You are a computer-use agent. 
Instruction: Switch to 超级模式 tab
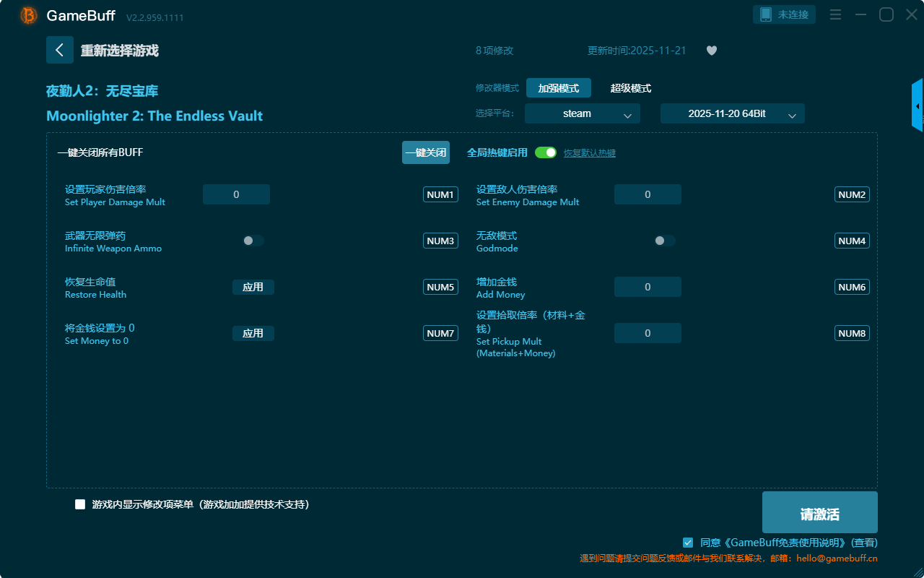630,88
